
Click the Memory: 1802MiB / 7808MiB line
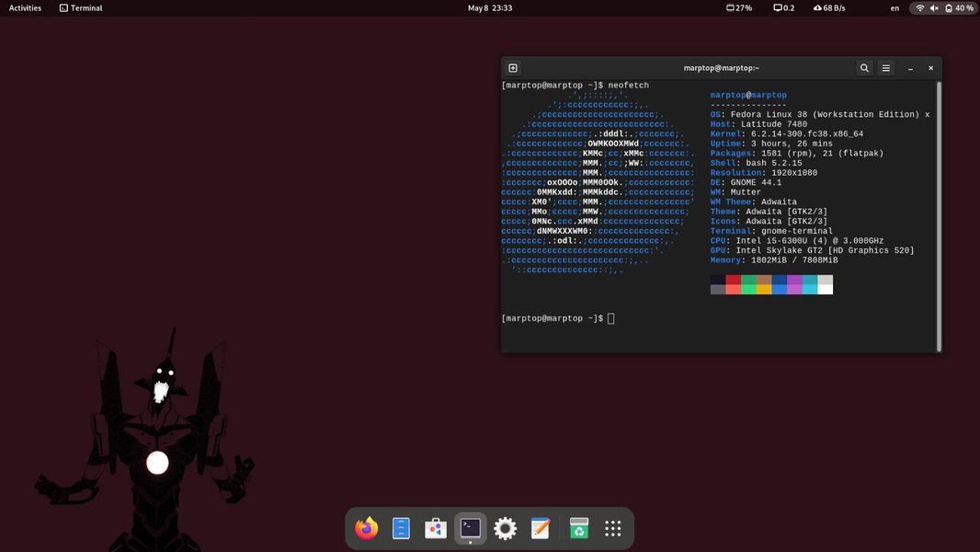click(774, 260)
